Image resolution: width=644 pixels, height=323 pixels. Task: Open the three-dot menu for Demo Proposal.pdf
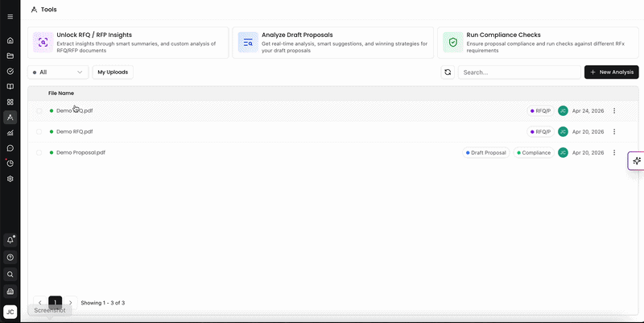coord(614,152)
